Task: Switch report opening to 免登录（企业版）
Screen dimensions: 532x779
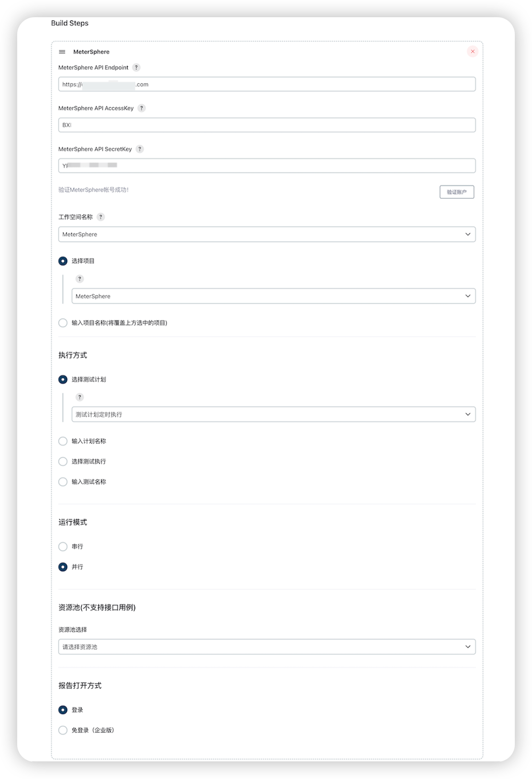Action: click(63, 730)
